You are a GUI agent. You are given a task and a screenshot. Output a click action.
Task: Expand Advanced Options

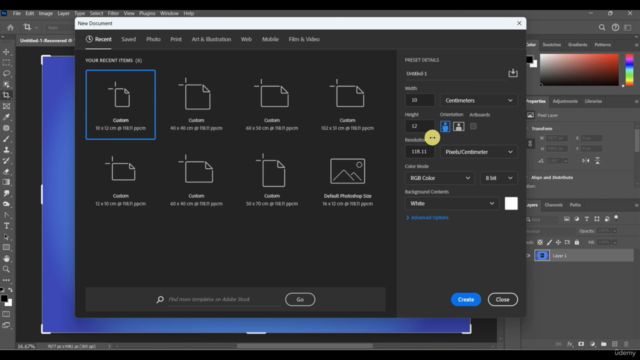pos(427,218)
